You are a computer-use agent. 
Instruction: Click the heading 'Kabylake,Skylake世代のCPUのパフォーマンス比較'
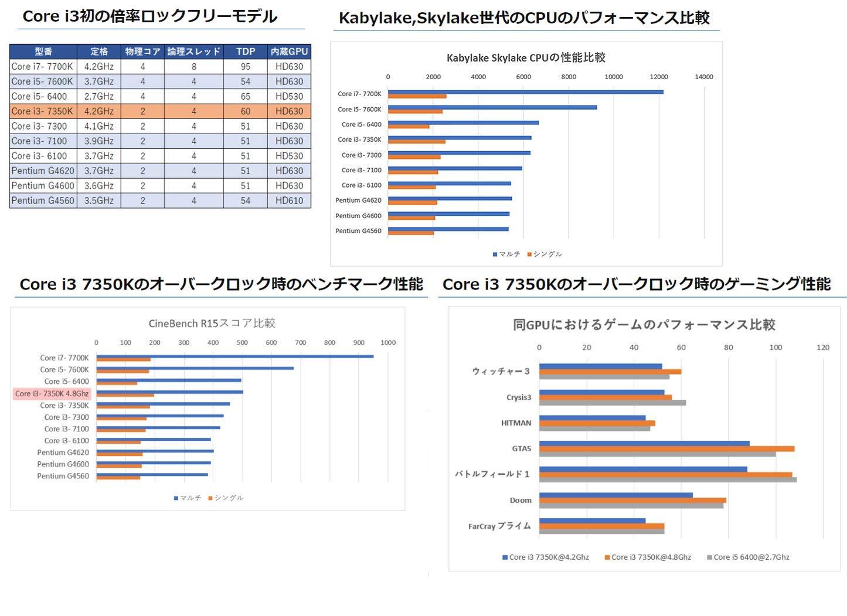click(x=524, y=18)
